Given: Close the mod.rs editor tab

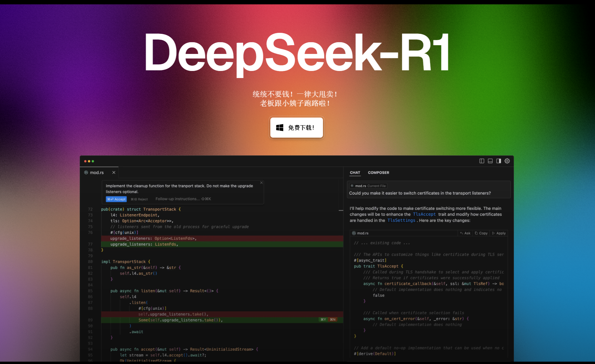Looking at the screenshot, I should click(x=114, y=172).
